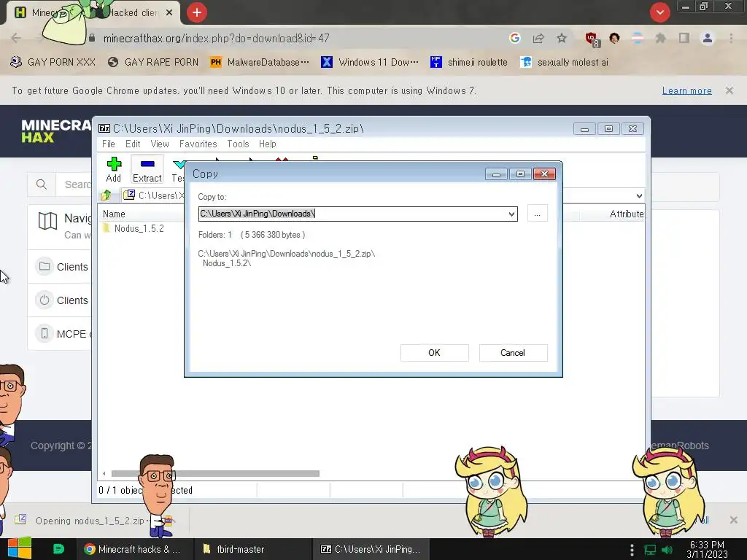The height and width of the screenshot is (560, 747).
Task: Minimize the Copy dialog
Action: (x=496, y=174)
